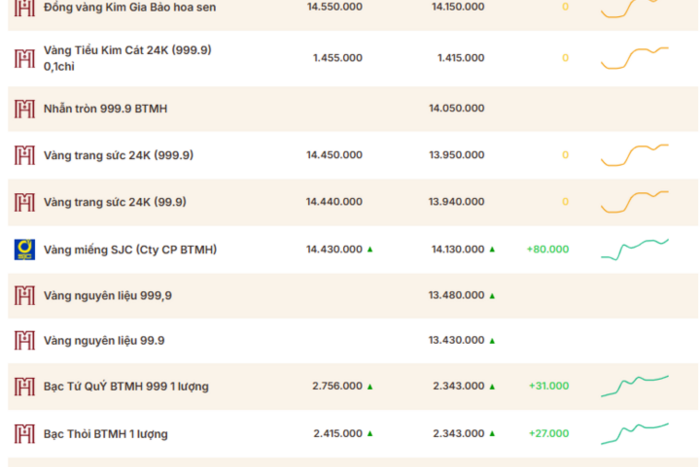
Task: Click the green up arrow beside 13.430.000
Action: point(492,341)
